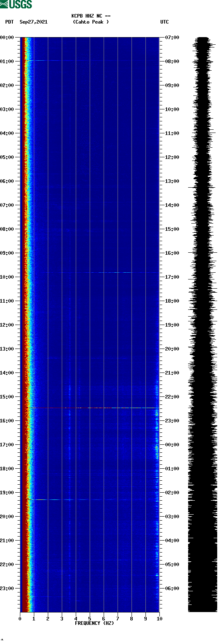
Task: Click the 07:00 UTC time label
Action: [x=172, y=38]
